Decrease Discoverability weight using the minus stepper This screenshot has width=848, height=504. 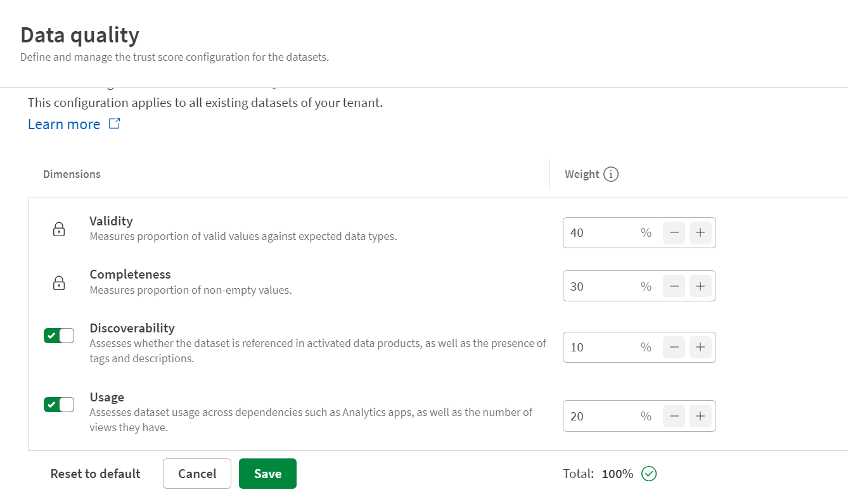[x=674, y=347]
